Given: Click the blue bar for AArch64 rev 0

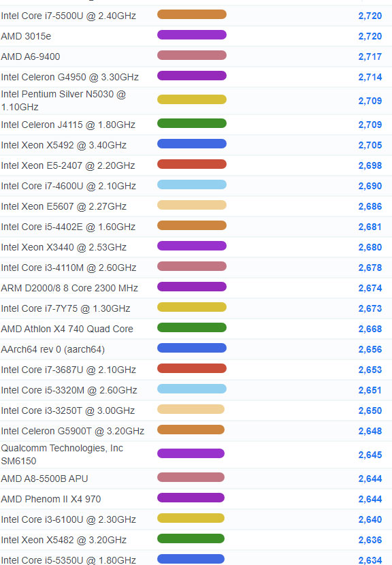Looking at the screenshot, I should click(192, 348).
